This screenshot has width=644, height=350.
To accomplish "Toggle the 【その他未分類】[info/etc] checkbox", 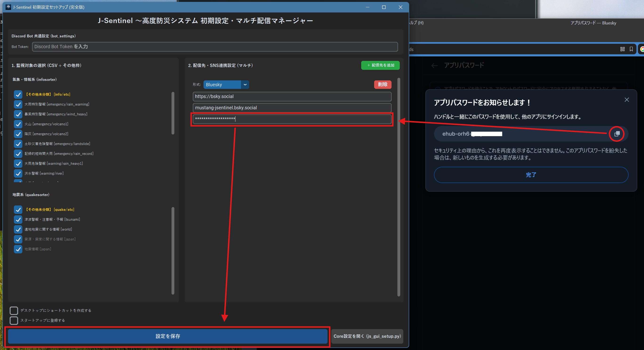I will (x=18, y=94).
